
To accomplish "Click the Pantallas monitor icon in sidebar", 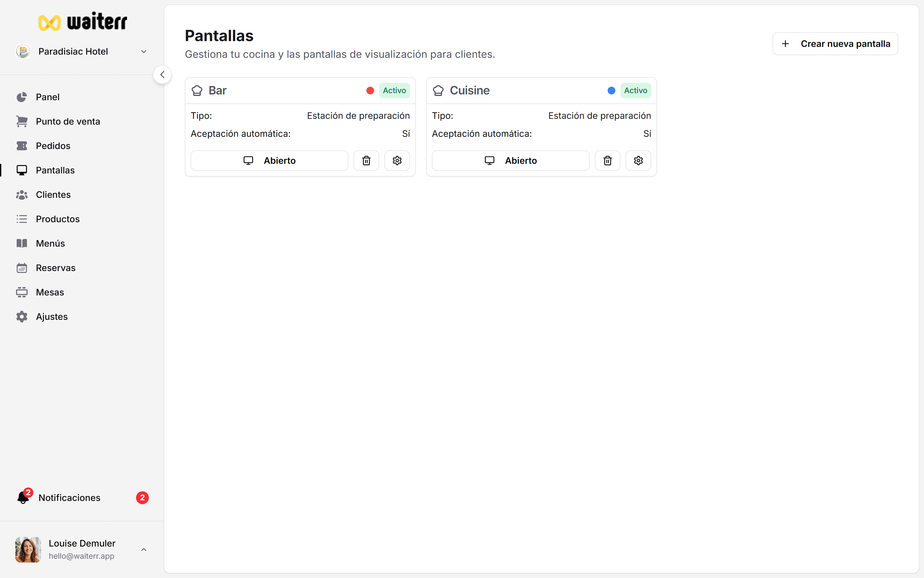I will 22,171.
